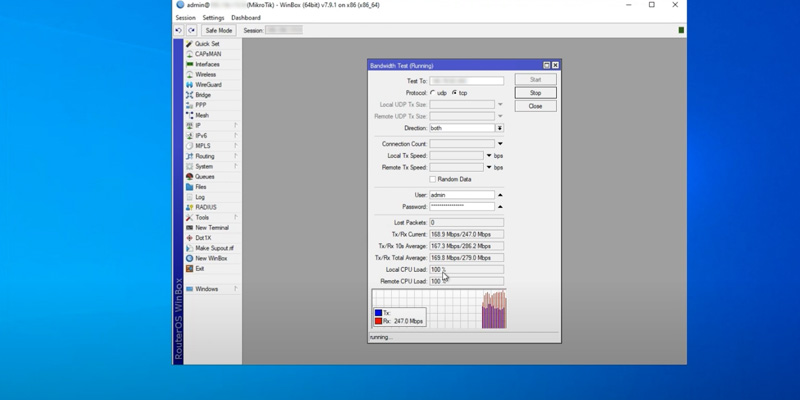This screenshot has height=400, width=800.
Task: Open the WireGuard menu icon
Action: point(189,85)
